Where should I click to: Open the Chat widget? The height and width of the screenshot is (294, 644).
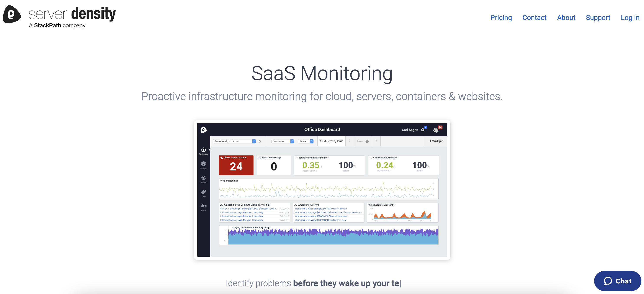(618, 281)
